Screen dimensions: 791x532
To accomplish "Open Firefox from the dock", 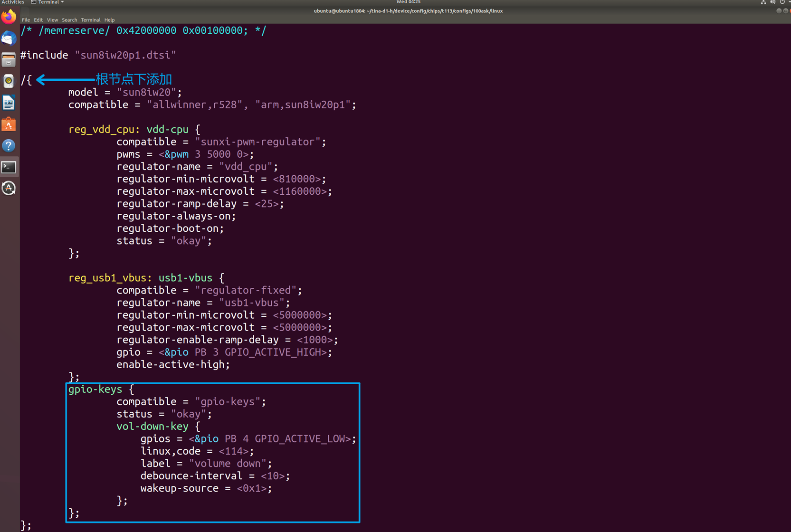I will (x=9, y=18).
